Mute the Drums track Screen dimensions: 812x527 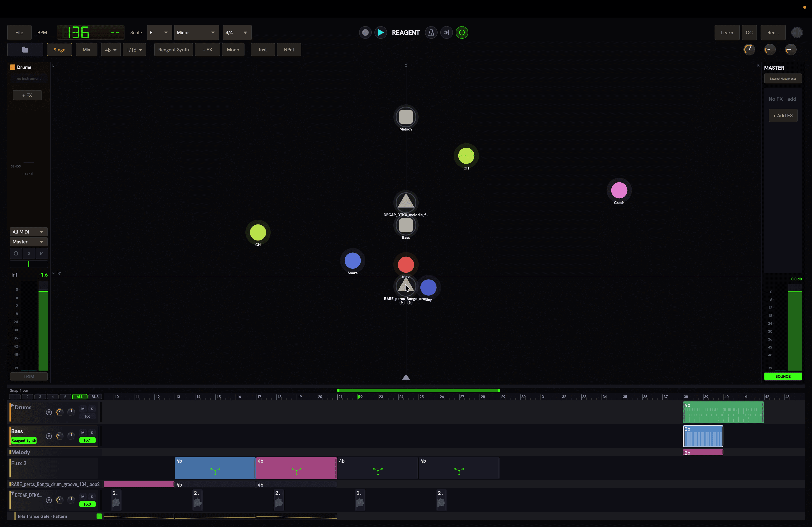83,409
